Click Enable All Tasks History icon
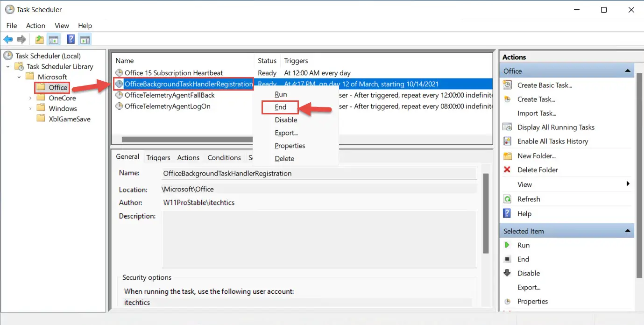Screen dimensions: 644x325 (507, 141)
